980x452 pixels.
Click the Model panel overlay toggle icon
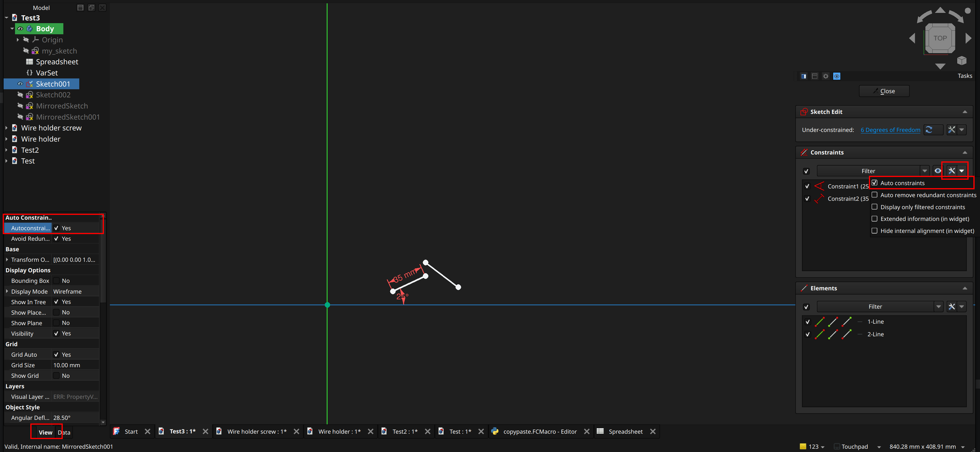click(x=80, y=8)
